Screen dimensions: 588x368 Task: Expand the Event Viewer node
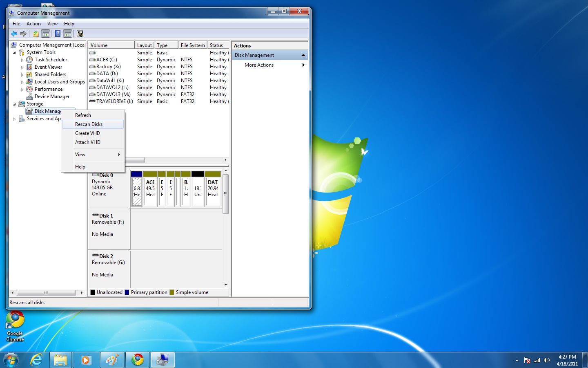22,67
